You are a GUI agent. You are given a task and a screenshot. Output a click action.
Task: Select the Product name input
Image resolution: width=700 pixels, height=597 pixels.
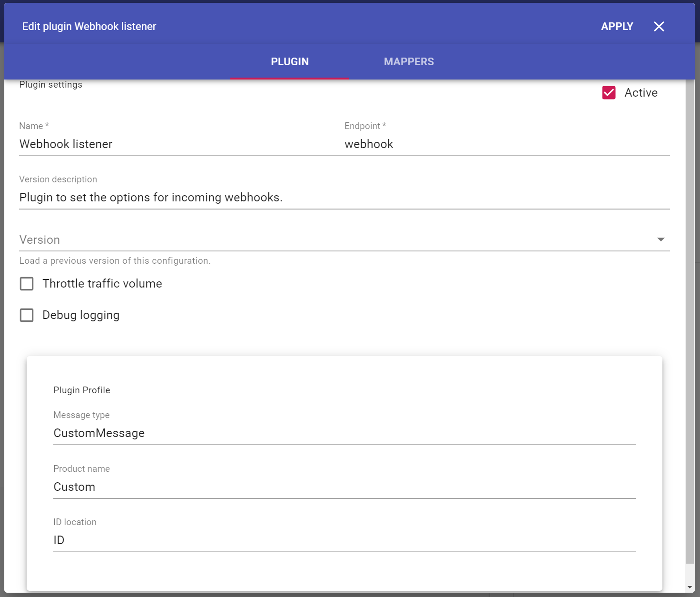(x=344, y=487)
